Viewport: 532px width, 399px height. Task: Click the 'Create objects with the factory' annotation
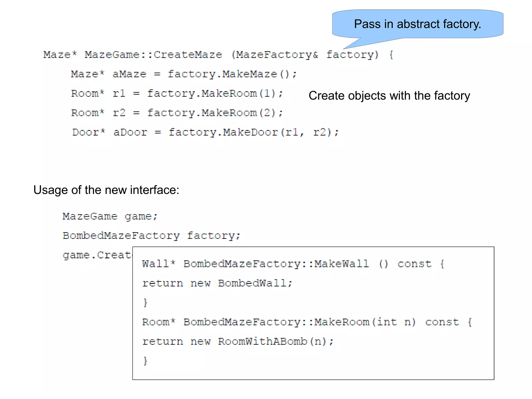point(389,96)
